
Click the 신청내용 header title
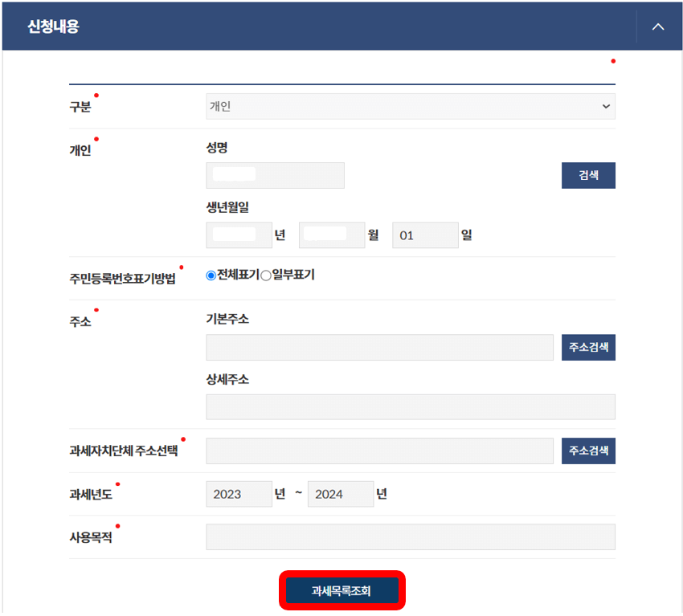pyautogui.click(x=53, y=27)
